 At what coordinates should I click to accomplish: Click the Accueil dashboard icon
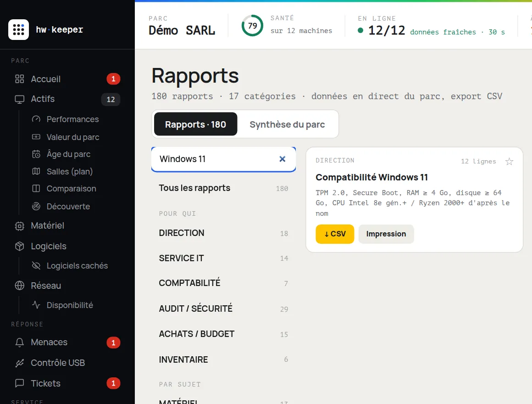(20, 79)
